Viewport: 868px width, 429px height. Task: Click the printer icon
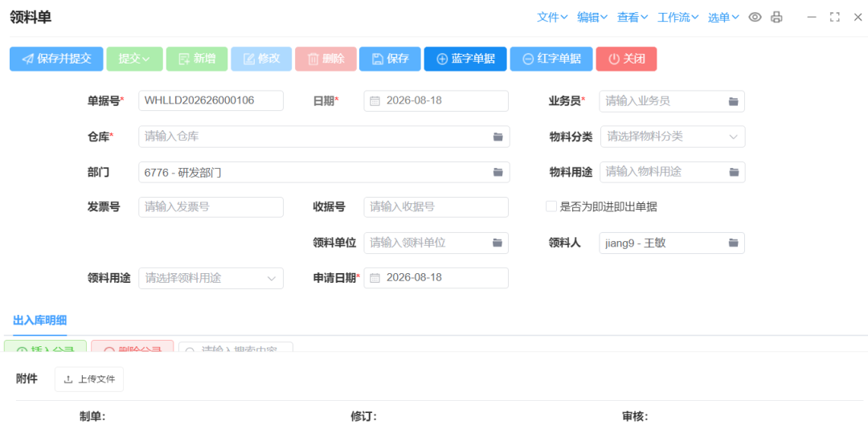(776, 17)
